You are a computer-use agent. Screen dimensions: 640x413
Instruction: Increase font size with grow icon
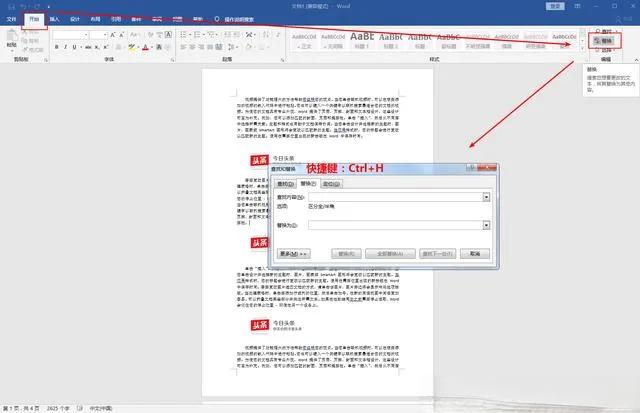[x=113, y=35]
